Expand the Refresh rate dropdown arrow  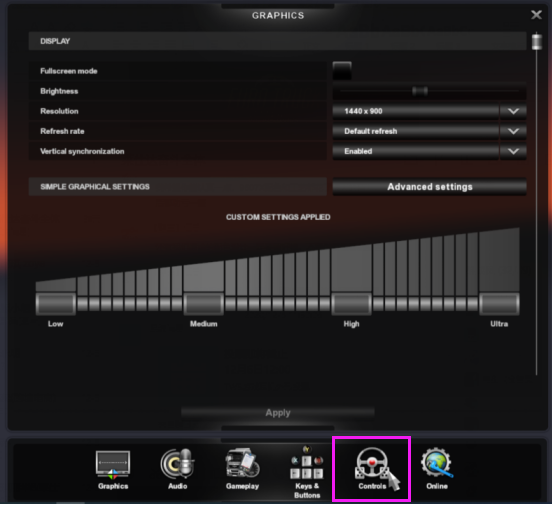(x=513, y=131)
